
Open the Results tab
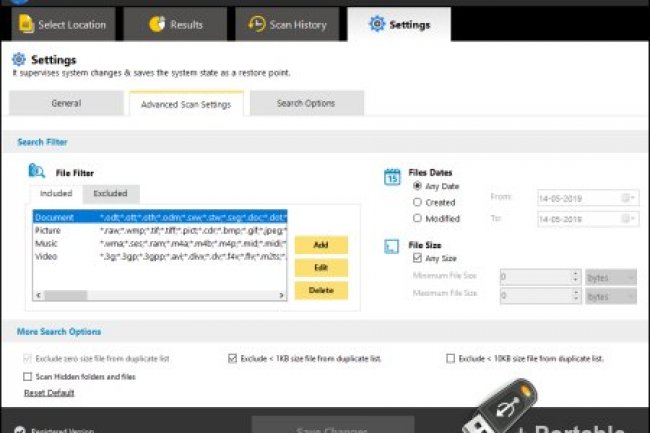pos(175,24)
